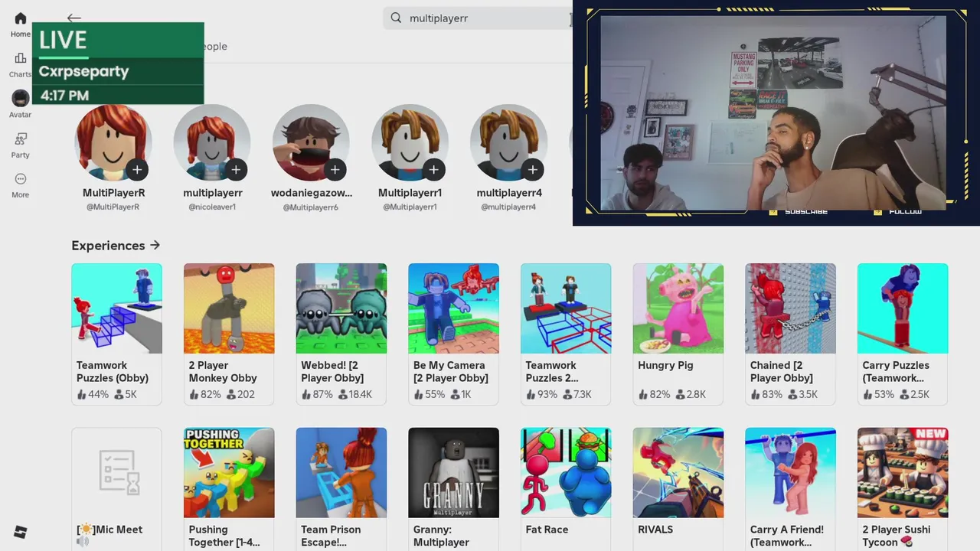Open MultiPlayerR profile avatar
This screenshot has height=551, width=980.
[x=113, y=142]
